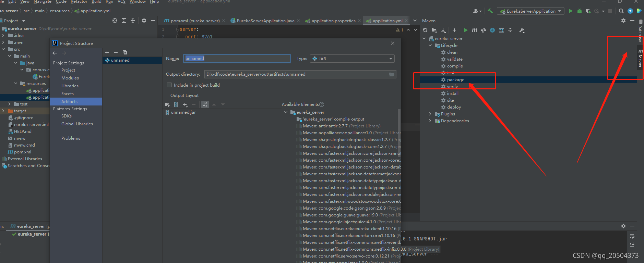Click the Generate Sources and Update Folders icon
The height and width of the screenshot is (263, 644).
pos(434,30)
